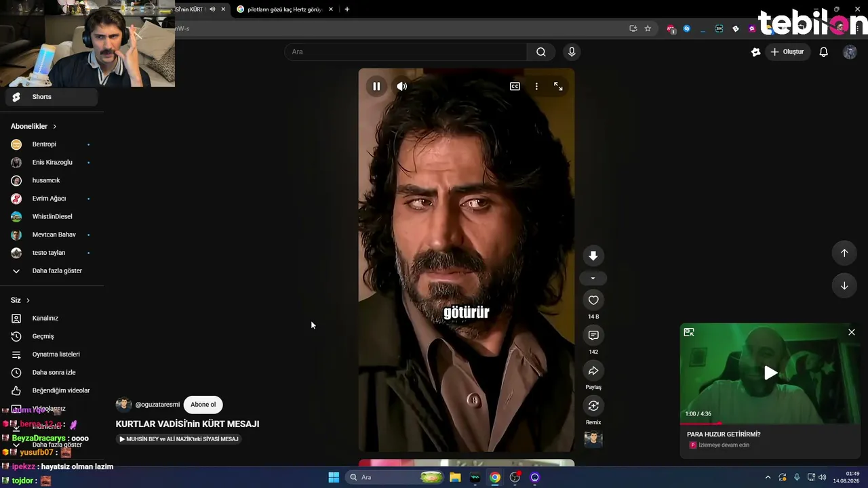Click the Windows taskbar search box
This screenshot has height=488, width=868.
pos(396,477)
